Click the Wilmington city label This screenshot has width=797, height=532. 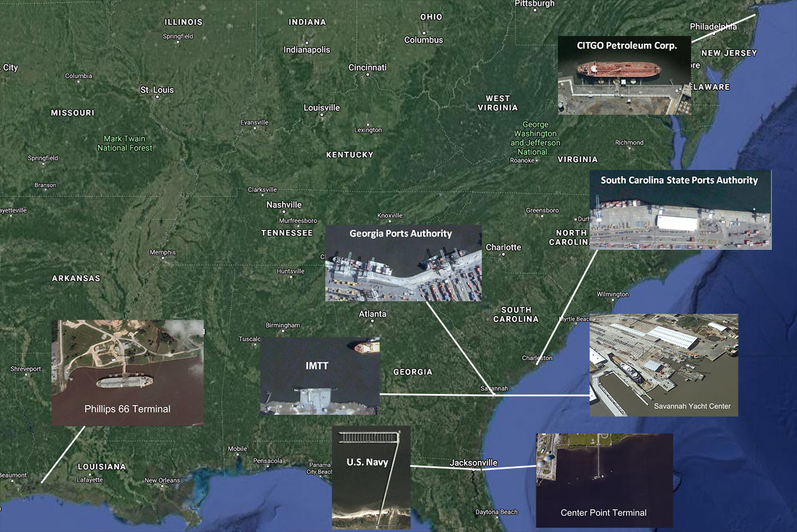[x=613, y=294]
